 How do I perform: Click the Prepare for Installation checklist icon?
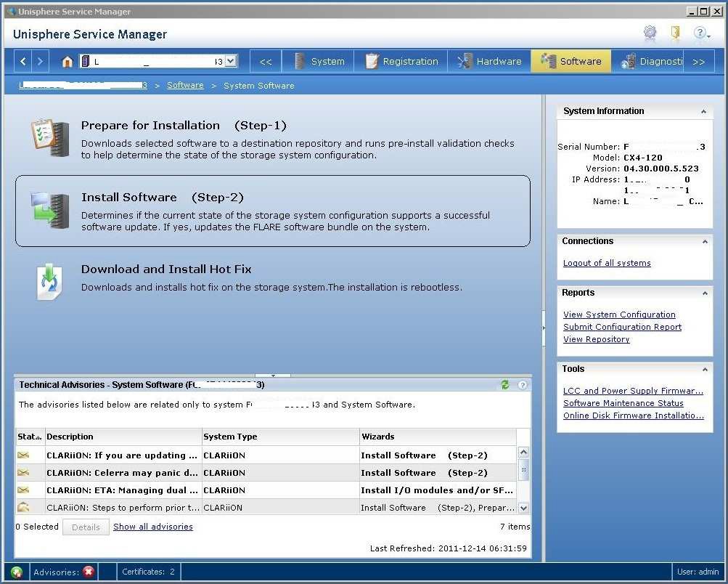pos(50,137)
